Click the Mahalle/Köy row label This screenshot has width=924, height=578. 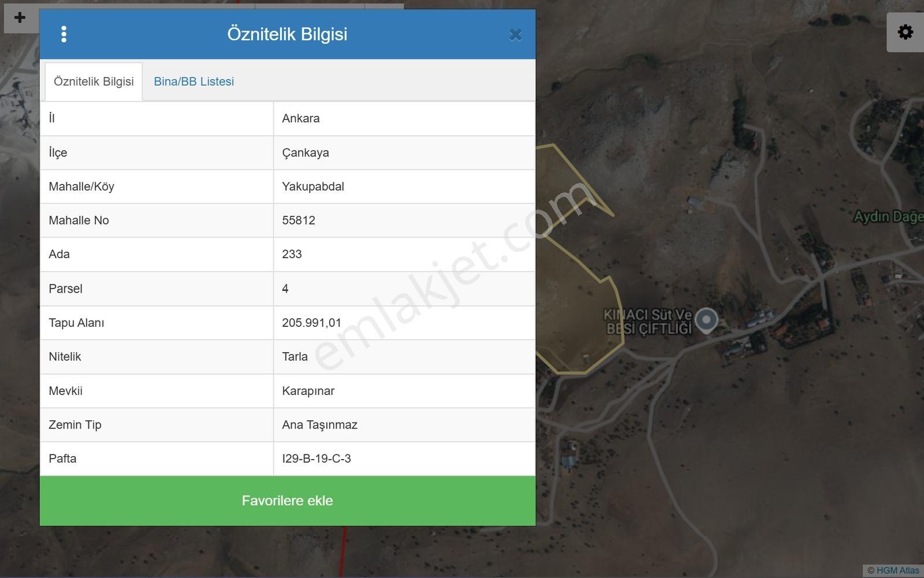(x=81, y=187)
